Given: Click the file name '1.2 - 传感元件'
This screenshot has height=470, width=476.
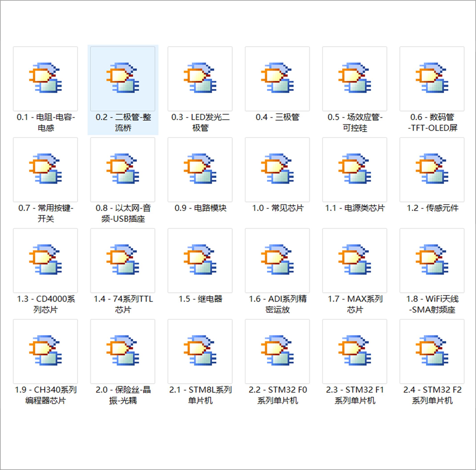Looking at the screenshot, I should click(x=432, y=208).
